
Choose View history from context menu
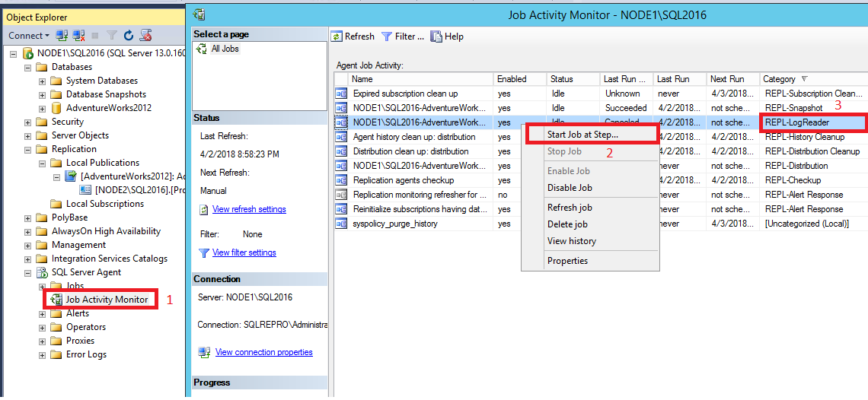[x=571, y=241]
